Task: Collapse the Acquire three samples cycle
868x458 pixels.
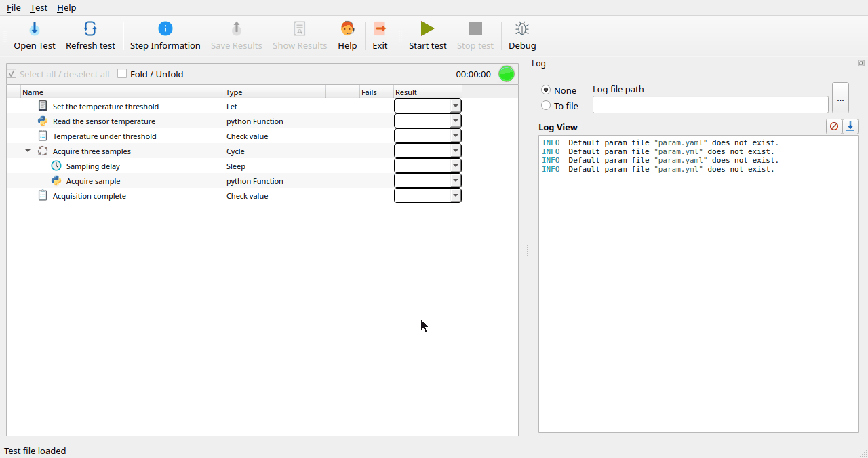Action: coord(28,151)
